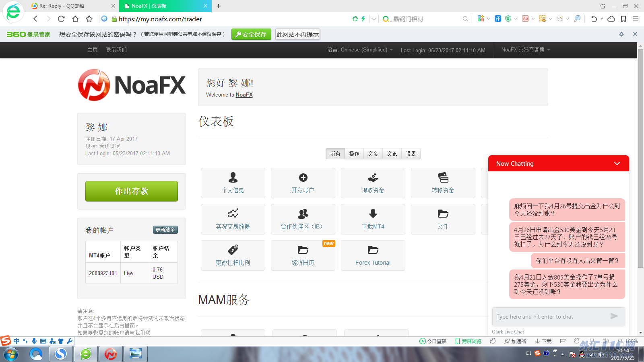
Task: Click the page vertical scrollbar
Action: tap(640, 158)
